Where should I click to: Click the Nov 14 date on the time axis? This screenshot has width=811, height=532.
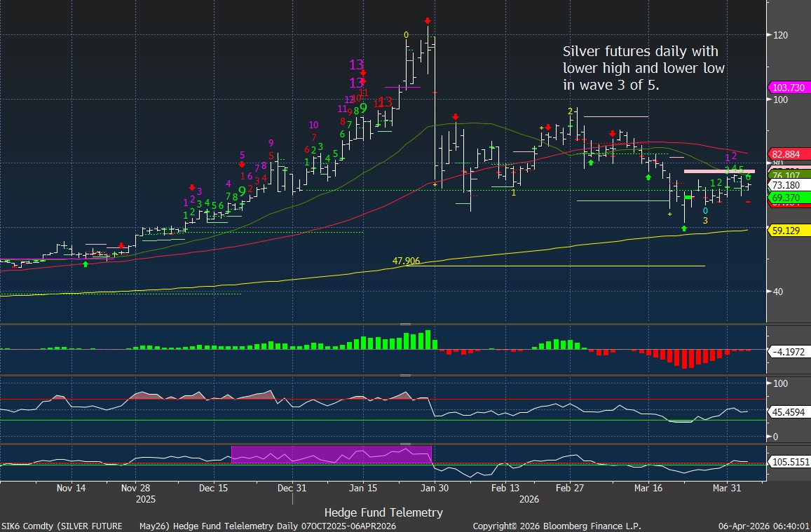point(71,486)
